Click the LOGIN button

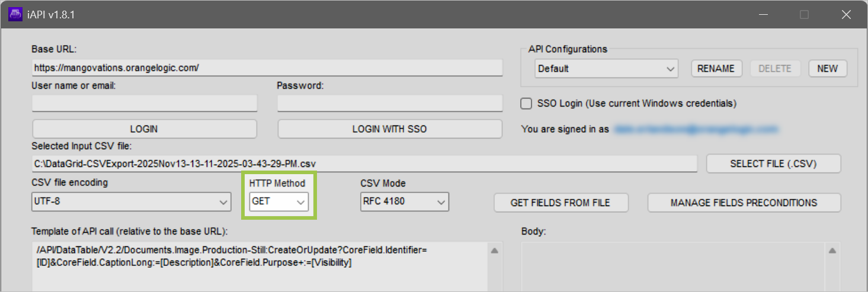pyautogui.click(x=144, y=129)
